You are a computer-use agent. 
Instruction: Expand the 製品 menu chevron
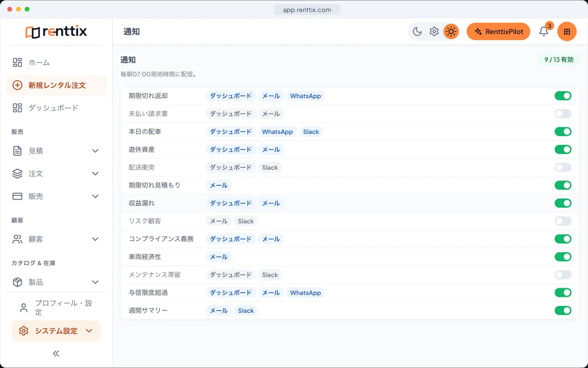(x=95, y=282)
